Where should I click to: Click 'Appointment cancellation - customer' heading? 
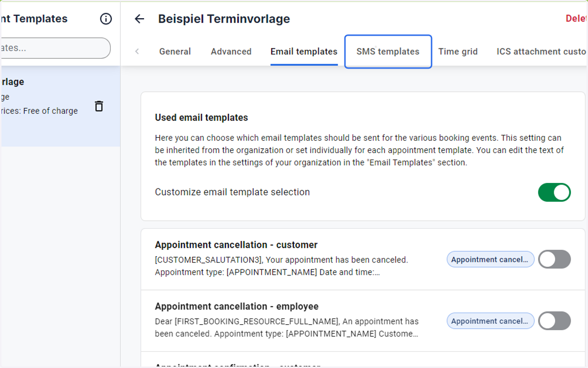[x=236, y=245]
